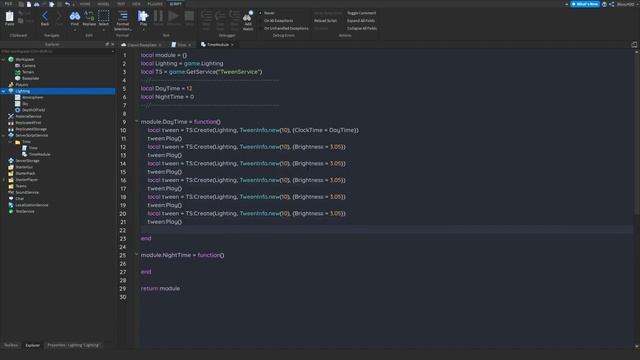
Task: Click the Paste clipboard button
Action: tap(9, 18)
